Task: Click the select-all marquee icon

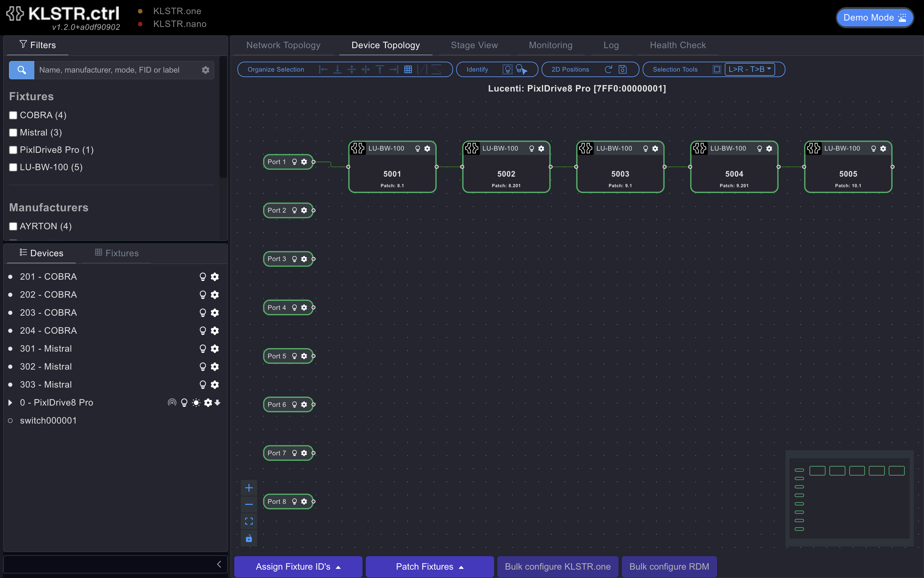Action: (x=717, y=69)
